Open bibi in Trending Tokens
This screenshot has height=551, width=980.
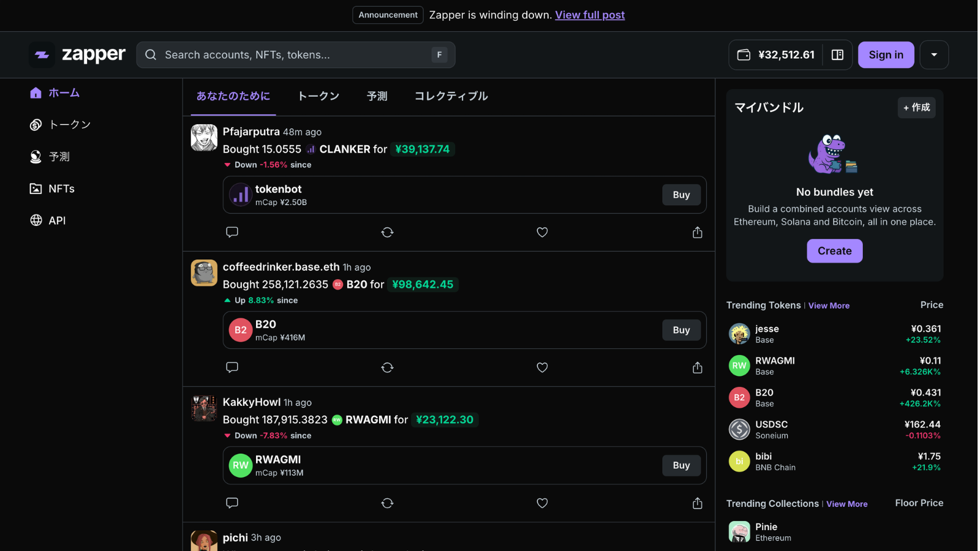tap(834, 461)
